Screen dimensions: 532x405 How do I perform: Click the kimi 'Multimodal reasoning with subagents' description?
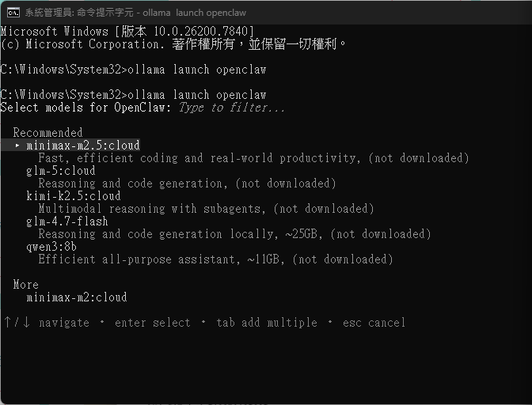pos(206,209)
